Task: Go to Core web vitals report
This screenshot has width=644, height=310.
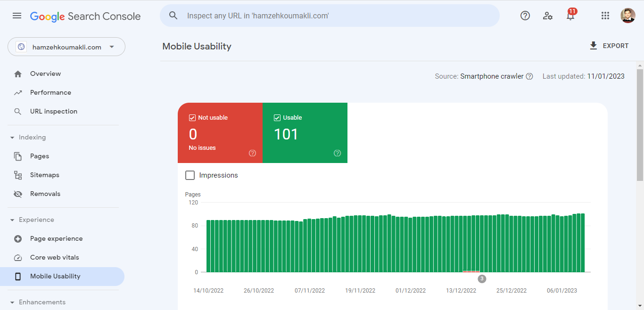Action: pyautogui.click(x=54, y=257)
